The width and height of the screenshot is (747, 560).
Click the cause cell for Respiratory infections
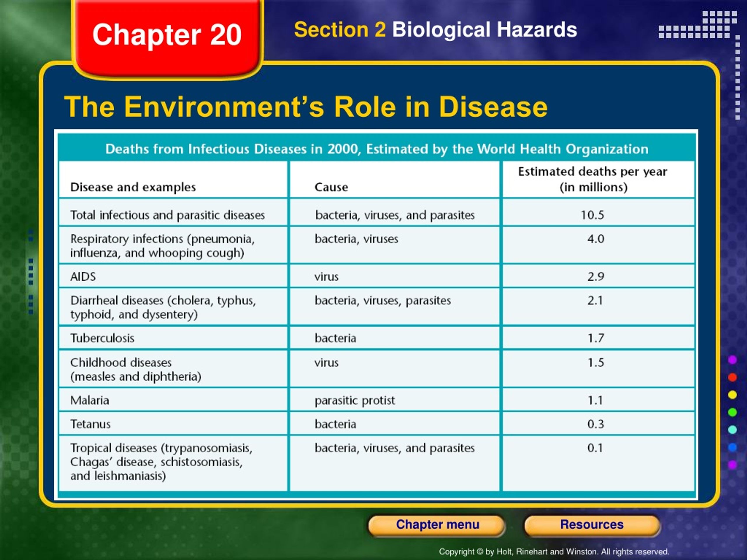(x=395, y=245)
